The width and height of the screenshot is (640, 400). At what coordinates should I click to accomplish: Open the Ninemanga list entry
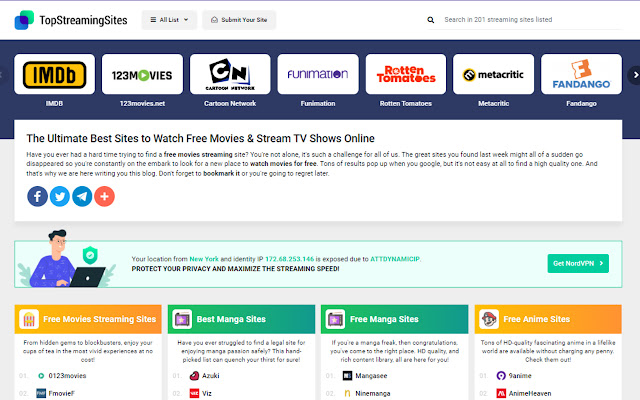tap(373, 393)
